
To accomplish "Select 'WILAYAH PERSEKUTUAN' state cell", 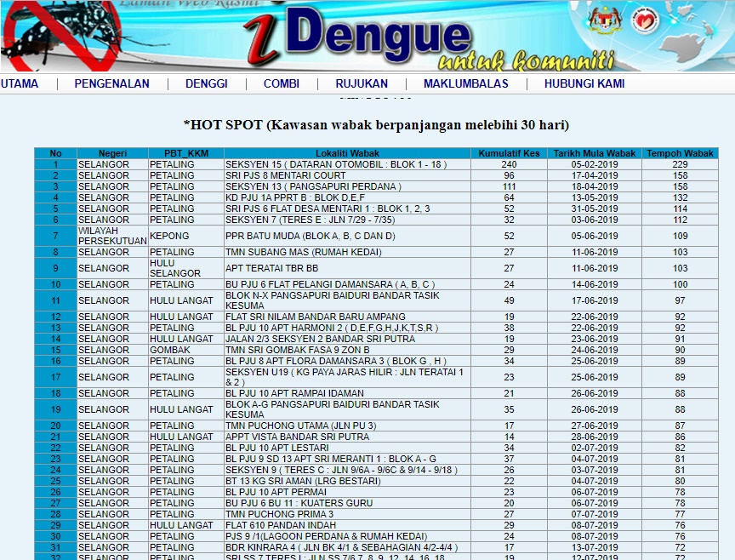I will 112,236.
